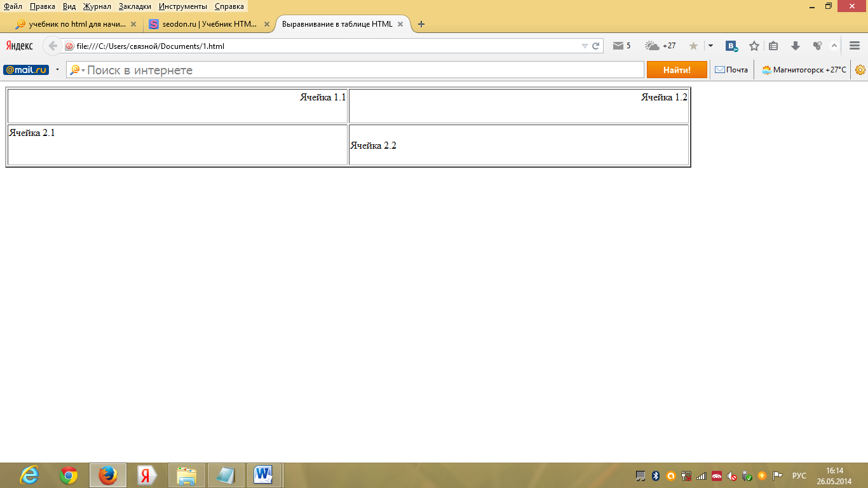
Task: Click the battery power tray icon
Action: (x=686, y=476)
